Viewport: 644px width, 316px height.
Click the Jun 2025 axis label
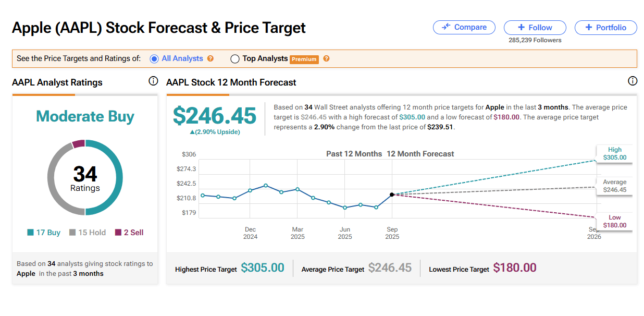coord(345,233)
